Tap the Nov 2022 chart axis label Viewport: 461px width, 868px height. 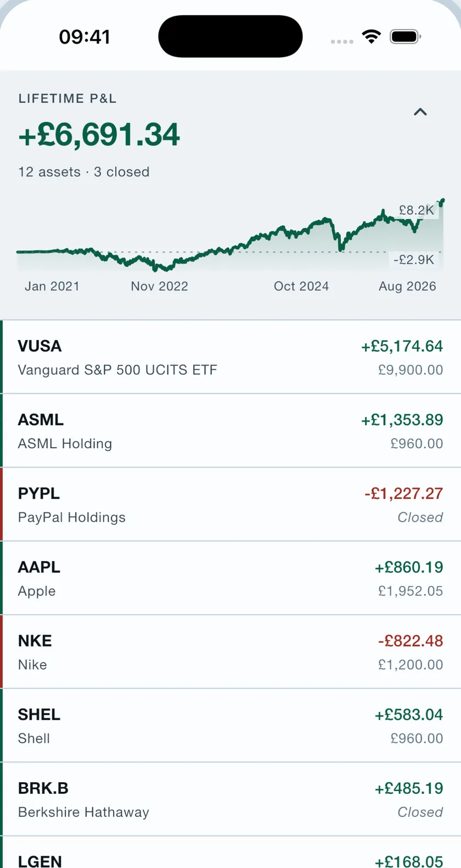point(159,286)
